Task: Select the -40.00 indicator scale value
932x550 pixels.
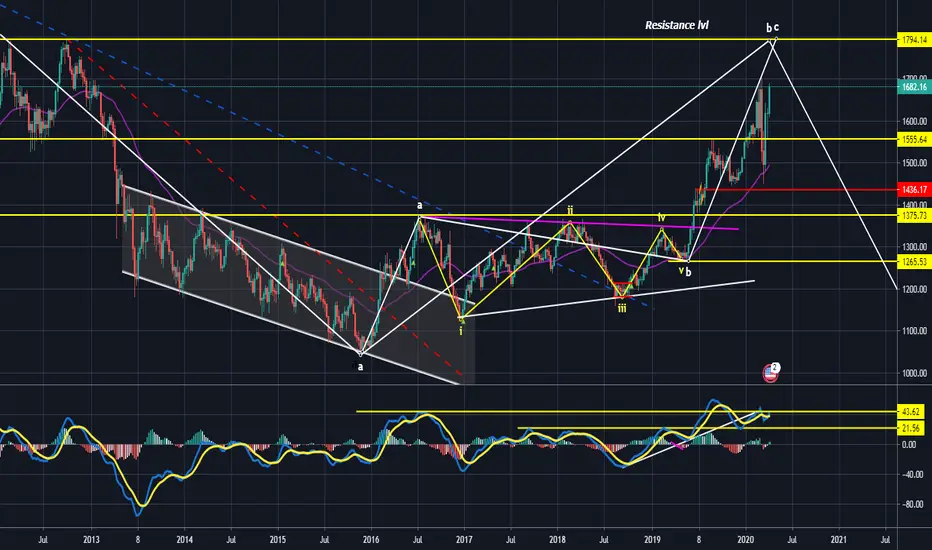Action: 912,474
